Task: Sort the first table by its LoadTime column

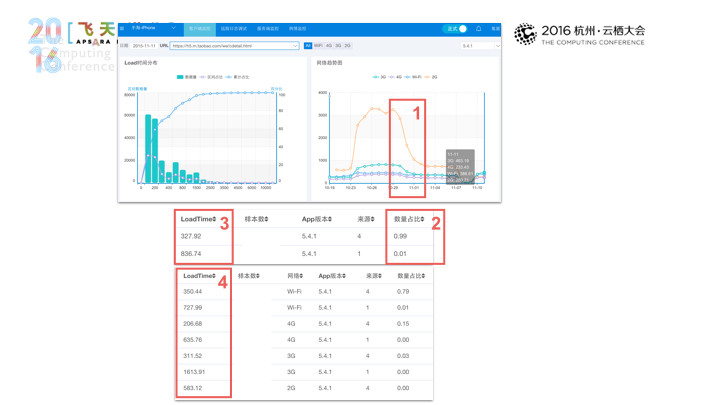Action: point(198,219)
